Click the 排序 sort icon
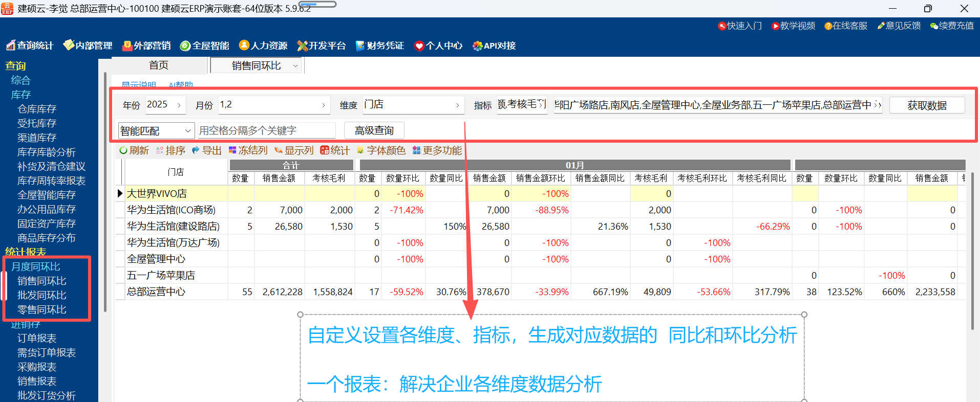Image resolution: width=980 pixels, height=402 pixels. [160, 150]
